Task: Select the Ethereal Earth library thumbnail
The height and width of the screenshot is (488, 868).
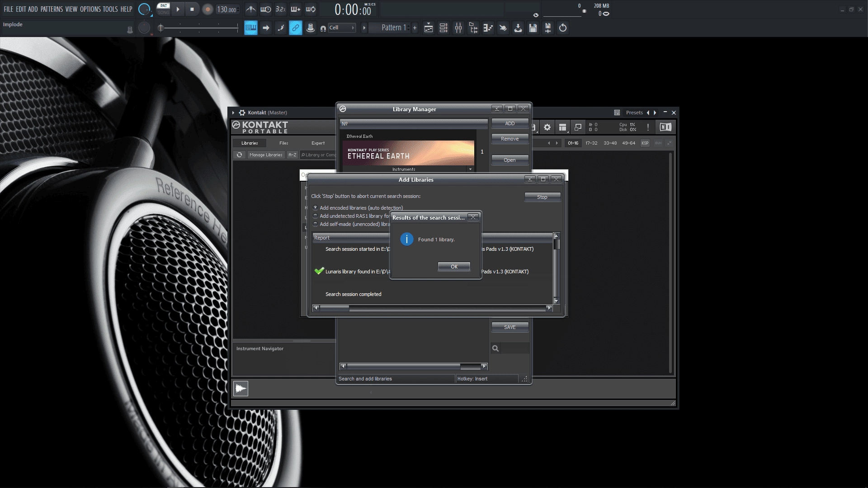Action: tap(408, 153)
